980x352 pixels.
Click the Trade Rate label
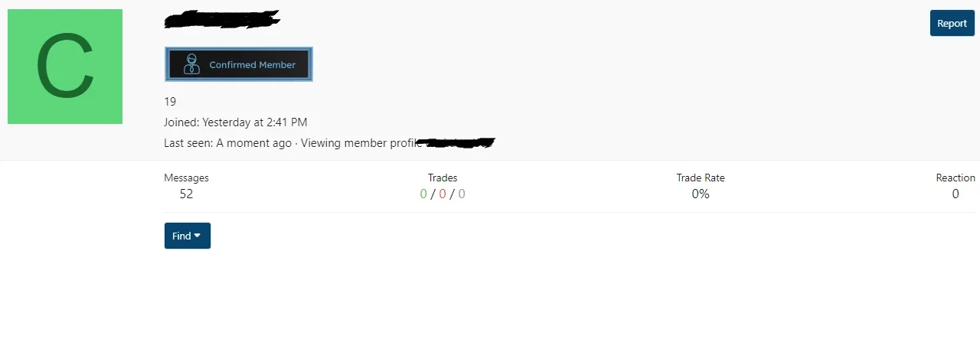tap(701, 178)
